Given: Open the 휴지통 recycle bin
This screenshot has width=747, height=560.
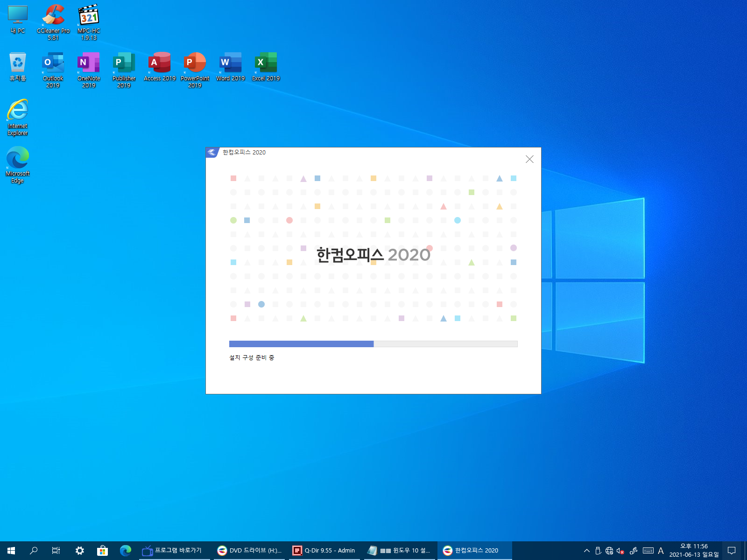Looking at the screenshot, I should point(18,67).
